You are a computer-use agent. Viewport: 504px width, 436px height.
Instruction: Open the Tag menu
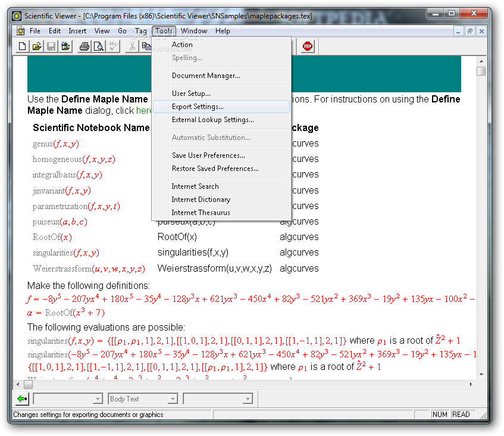tap(141, 31)
